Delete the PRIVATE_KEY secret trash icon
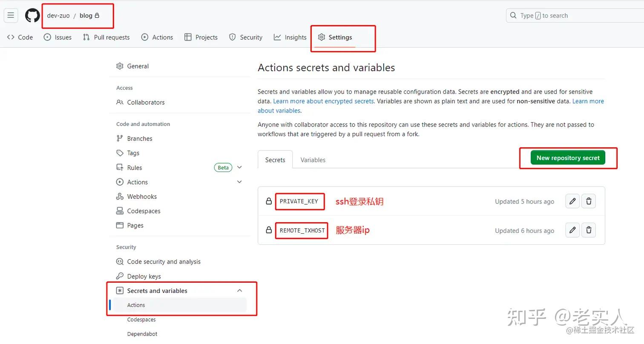644x344 pixels. 589,201
